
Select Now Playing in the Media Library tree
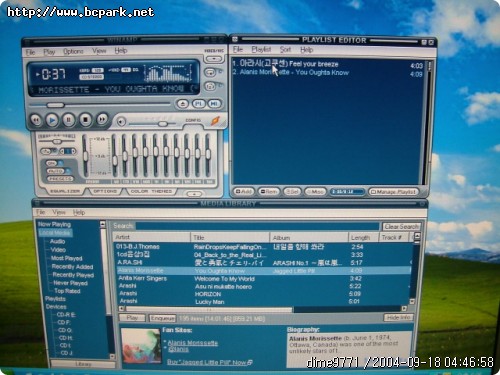(54, 224)
